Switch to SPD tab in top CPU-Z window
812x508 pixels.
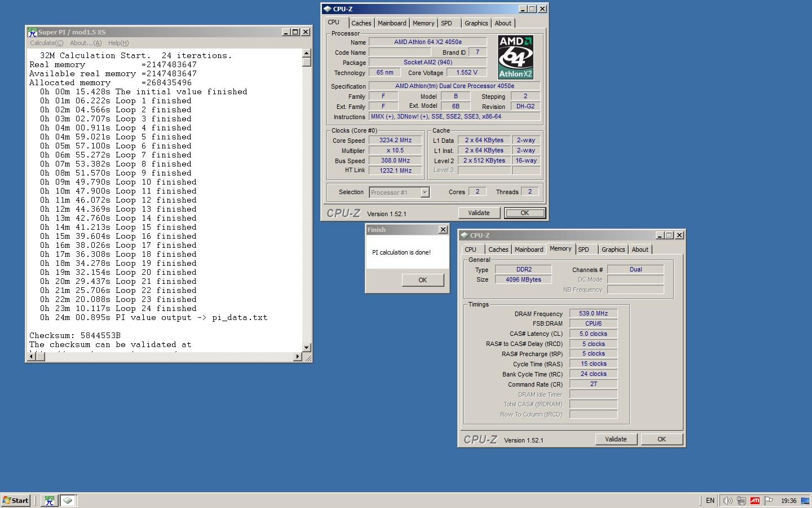[447, 23]
